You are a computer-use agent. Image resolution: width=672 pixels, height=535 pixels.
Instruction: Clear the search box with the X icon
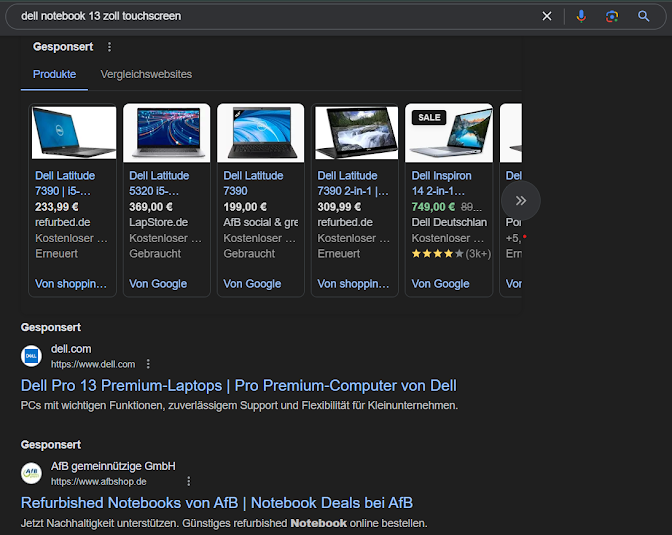point(547,16)
